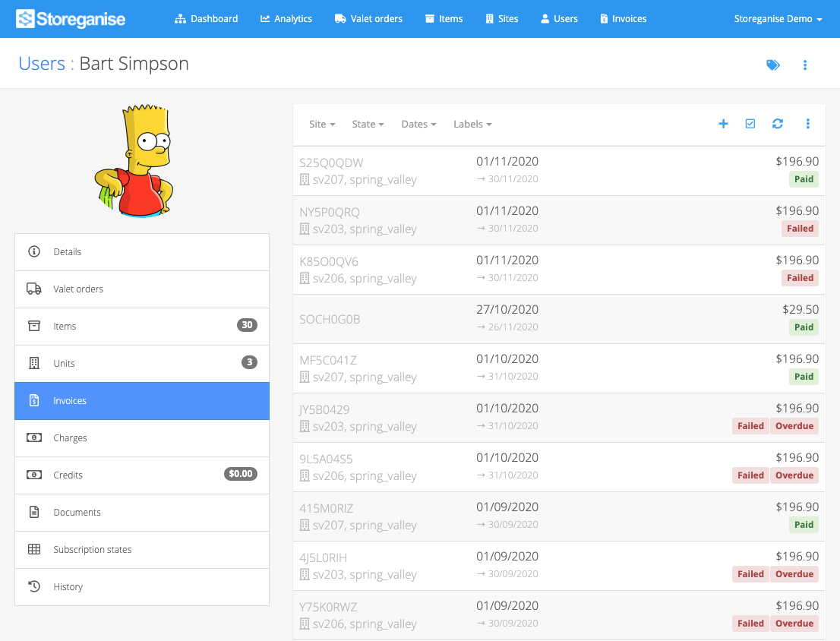Click the Paid label on invoice 415M0RIZ
840x641 pixels.
(804, 525)
